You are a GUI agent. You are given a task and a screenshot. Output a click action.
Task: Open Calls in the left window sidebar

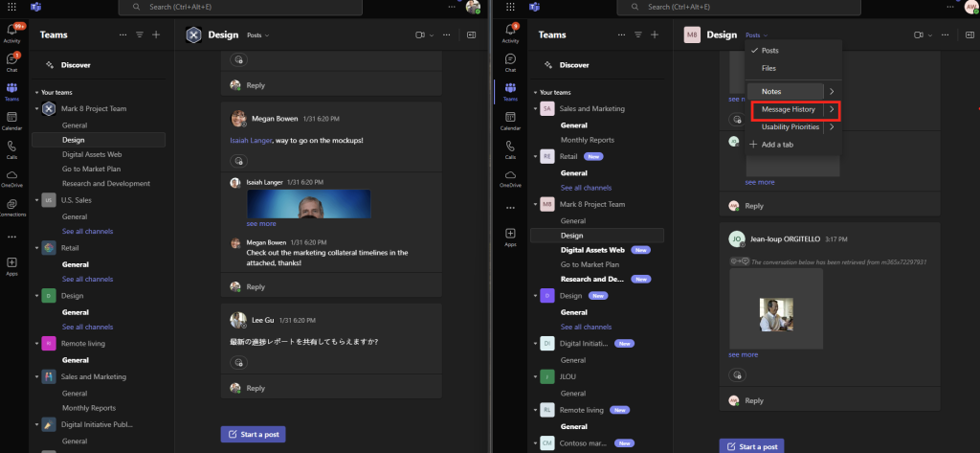pyautogui.click(x=11, y=149)
